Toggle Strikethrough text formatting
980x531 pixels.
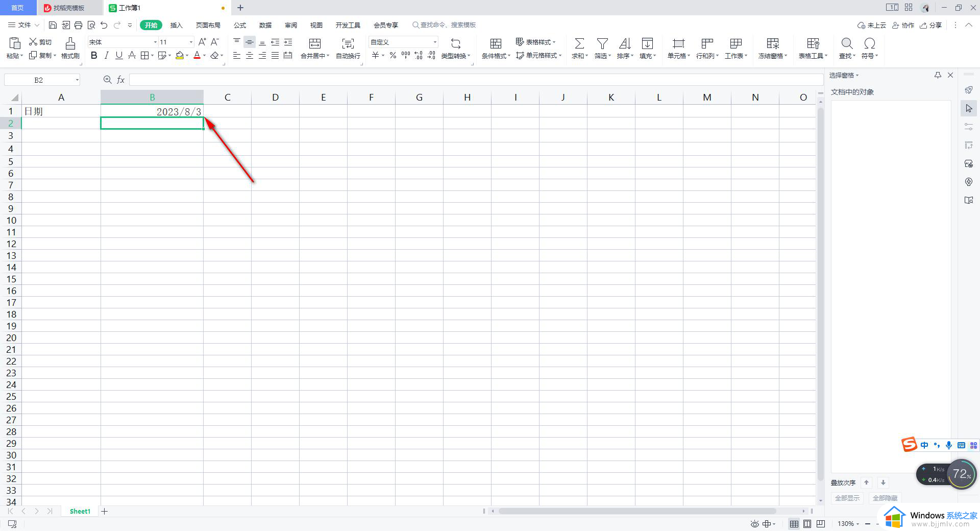132,55
